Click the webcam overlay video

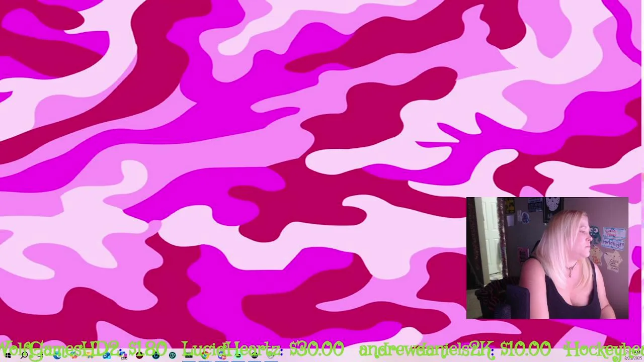[547, 258]
